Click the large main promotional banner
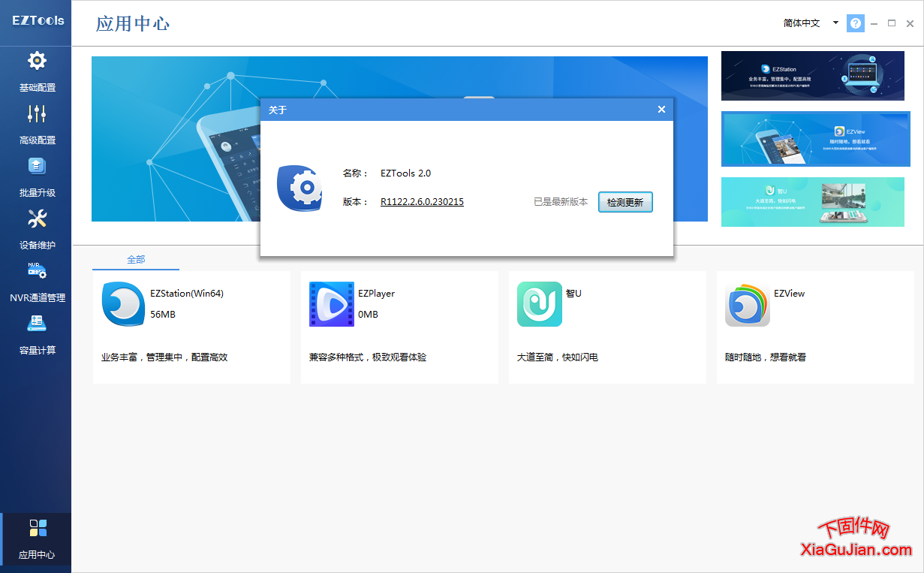Screen dimensions: 924x573 tap(399, 139)
